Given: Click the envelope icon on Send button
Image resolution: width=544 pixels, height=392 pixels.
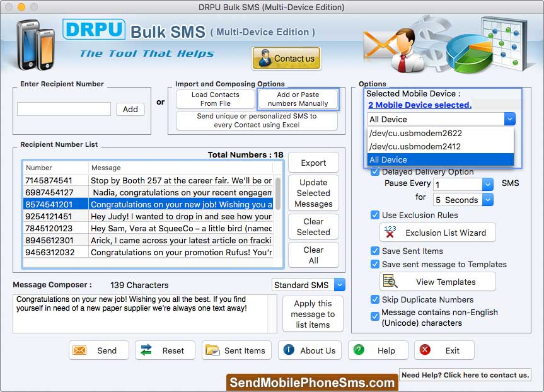Looking at the screenshot, I should (x=79, y=350).
